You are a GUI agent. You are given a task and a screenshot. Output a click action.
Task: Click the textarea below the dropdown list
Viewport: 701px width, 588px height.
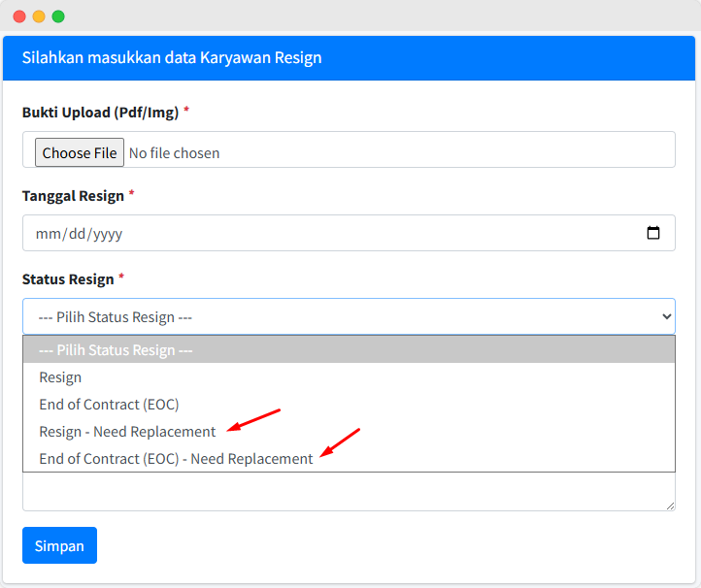point(349,492)
